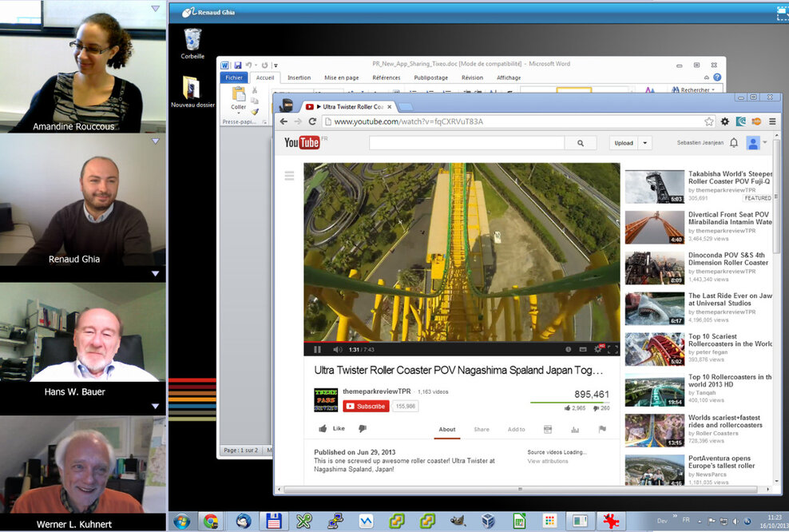Viewport: 789px width, 532px height.
Task: Enter fullscreen mode on video player
Action: click(x=613, y=349)
